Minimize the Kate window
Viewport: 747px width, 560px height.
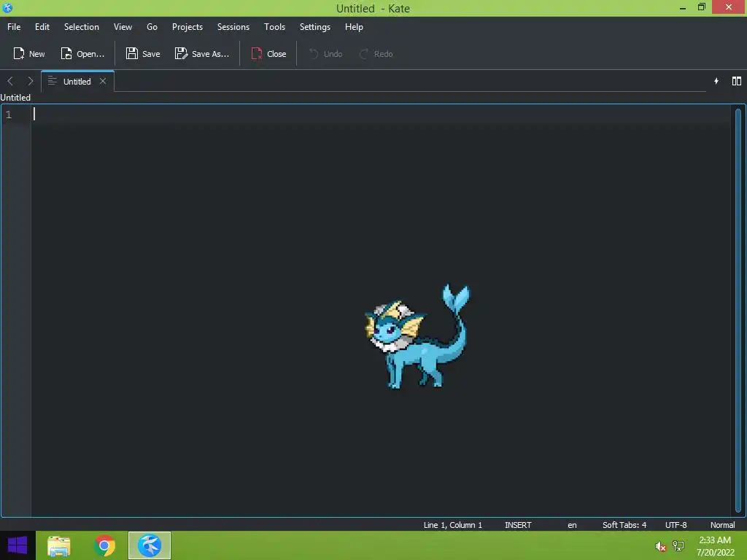[x=683, y=7]
